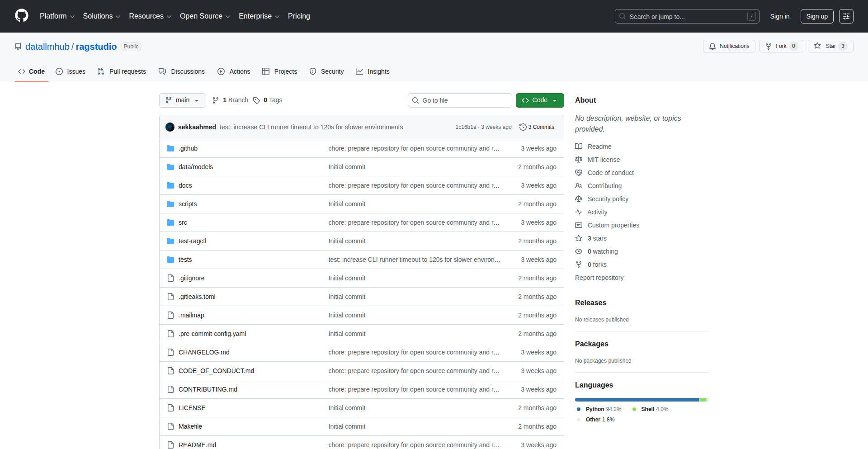
Task: Toggle Watch by clicking 0 watching
Action: (602, 251)
